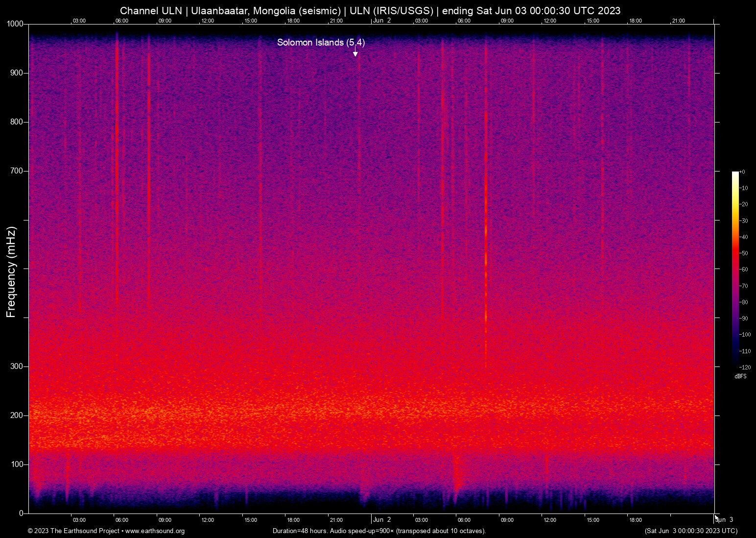756x538 pixels.
Task: Click the 2023 Earthsound Project copyright text
Action: pyautogui.click(x=73, y=531)
